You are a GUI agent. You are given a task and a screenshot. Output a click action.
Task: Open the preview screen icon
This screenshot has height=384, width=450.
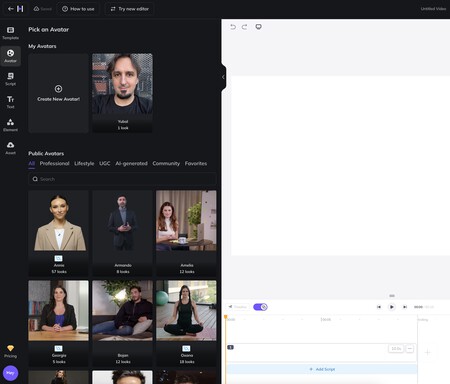pyautogui.click(x=258, y=27)
